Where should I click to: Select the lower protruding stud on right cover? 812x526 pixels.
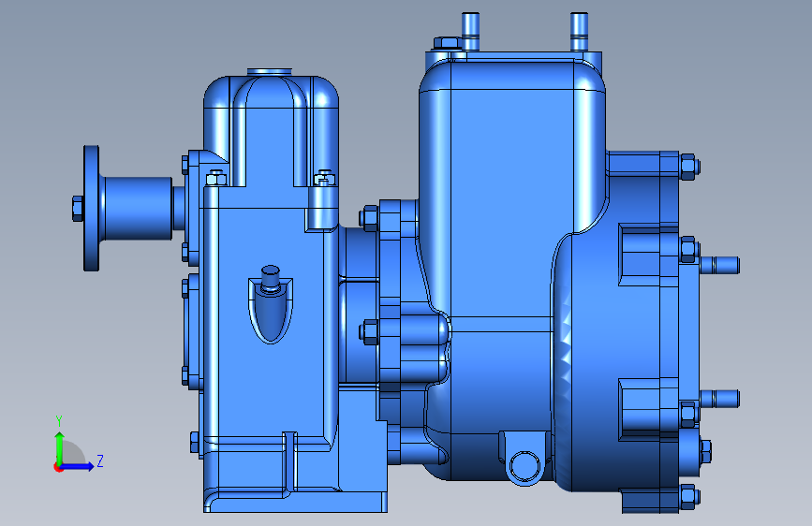click(x=719, y=399)
